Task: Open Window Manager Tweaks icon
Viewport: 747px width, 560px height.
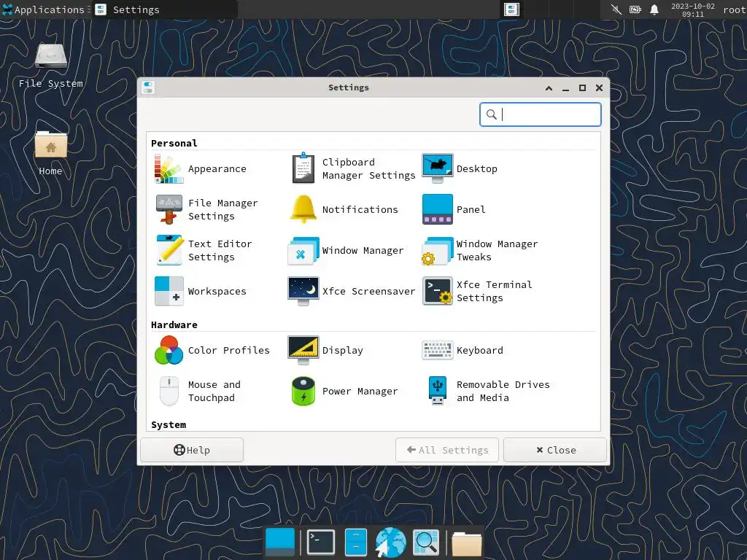Action: 438,251
